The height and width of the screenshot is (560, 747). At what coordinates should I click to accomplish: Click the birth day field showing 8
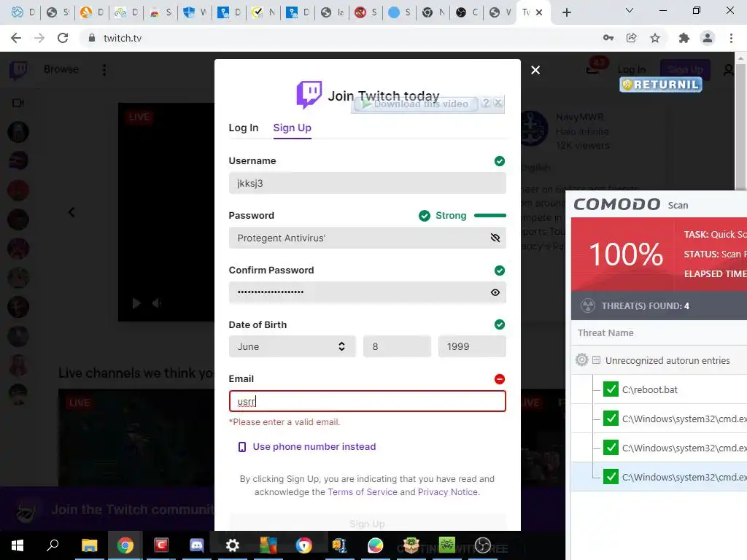pyautogui.click(x=397, y=346)
